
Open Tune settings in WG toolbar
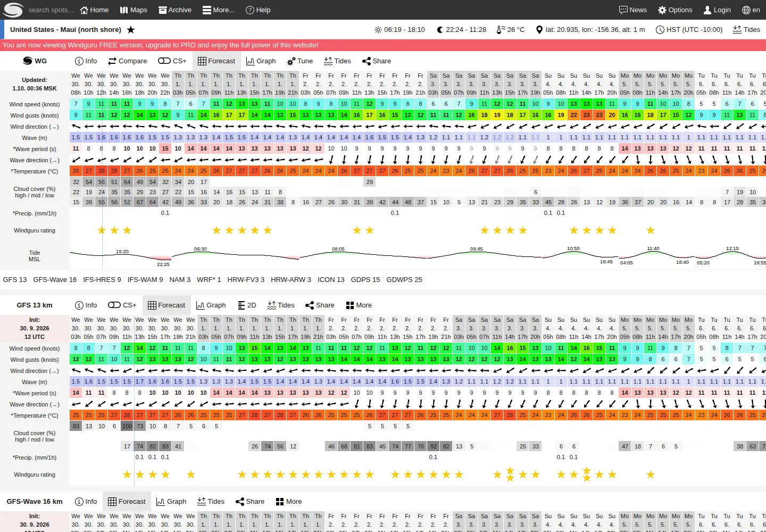(300, 61)
